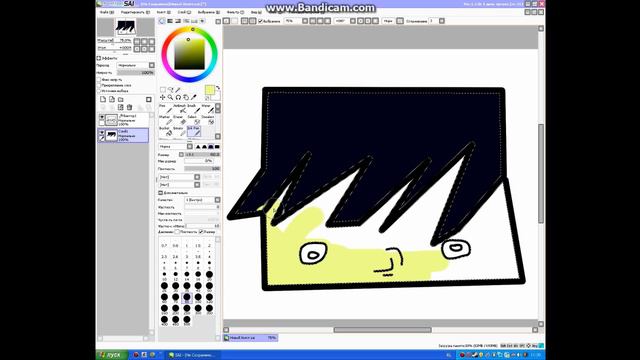Select the eyedropper tool

193,97
